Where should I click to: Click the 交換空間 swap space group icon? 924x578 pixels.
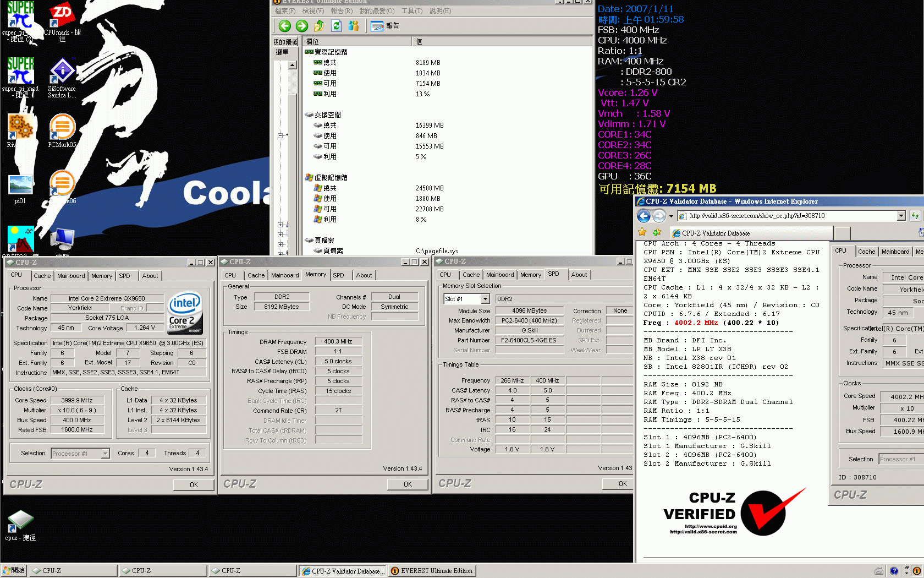pos(309,114)
